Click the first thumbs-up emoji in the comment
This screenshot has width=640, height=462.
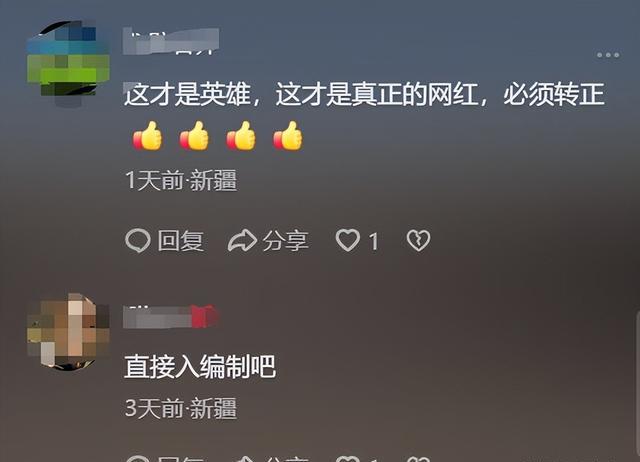pyautogui.click(x=148, y=136)
